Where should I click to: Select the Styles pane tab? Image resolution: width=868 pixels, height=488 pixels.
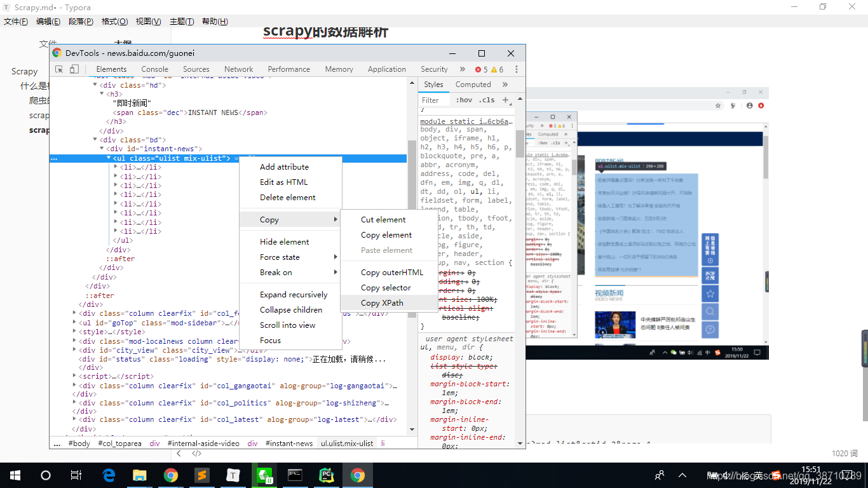[433, 85]
